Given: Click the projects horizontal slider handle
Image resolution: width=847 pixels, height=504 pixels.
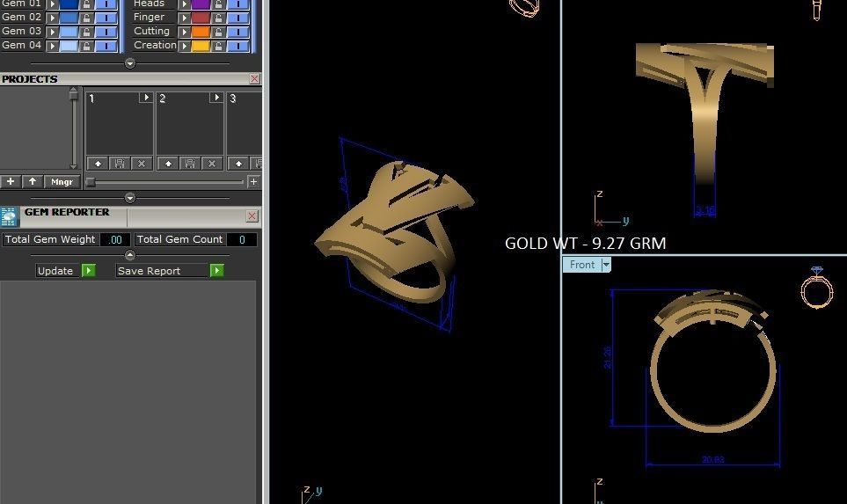Looking at the screenshot, I should [91, 182].
